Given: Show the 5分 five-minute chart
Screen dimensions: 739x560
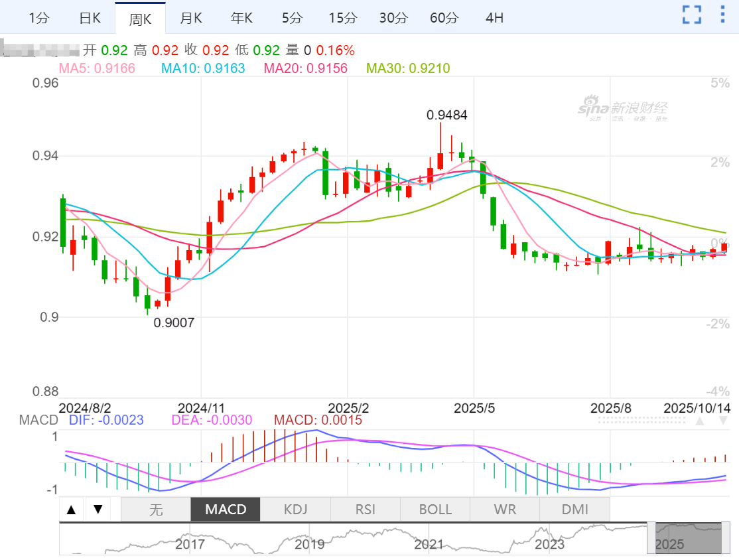Looking at the screenshot, I should 292,18.
